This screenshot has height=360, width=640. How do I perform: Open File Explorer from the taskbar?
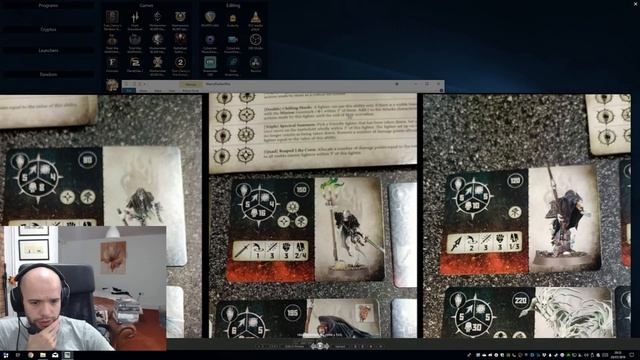coord(43,355)
